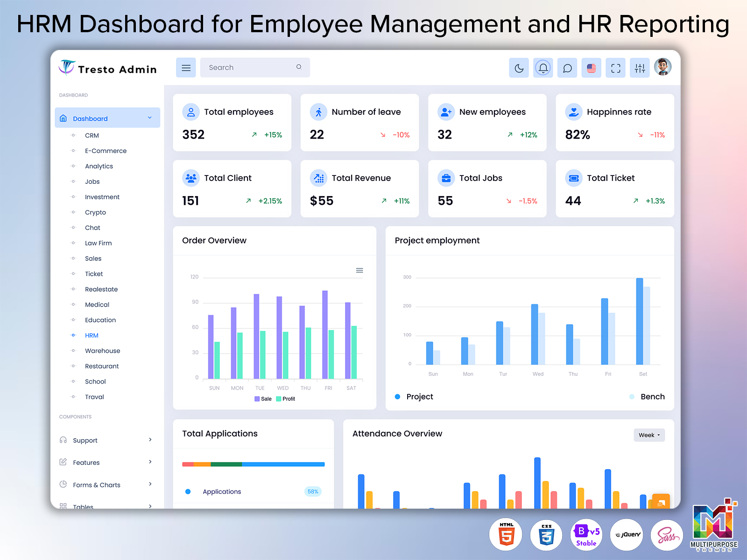Toggle the Sale legend series

click(x=263, y=399)
